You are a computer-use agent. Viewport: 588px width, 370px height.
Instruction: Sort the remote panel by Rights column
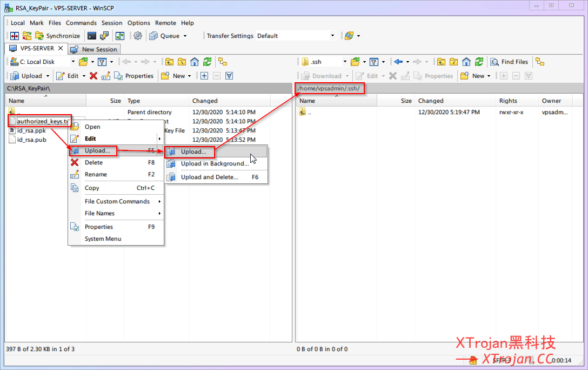517,101
